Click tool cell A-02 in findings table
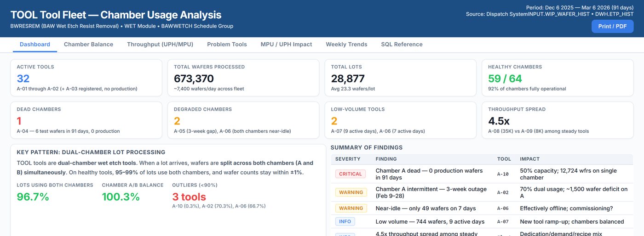Viewport: 644px width, 236px height. click(503, 192)
